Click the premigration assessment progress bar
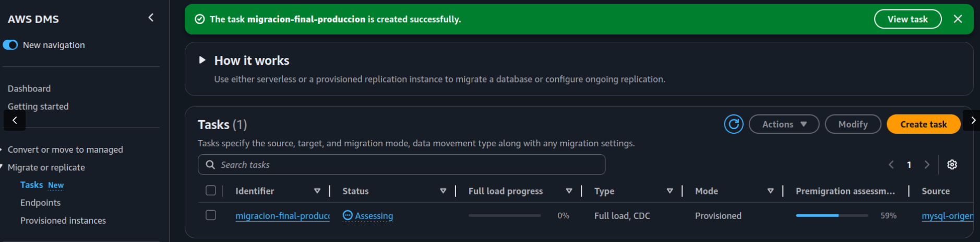This screenshot has width=980, height=242. (831, 215)
